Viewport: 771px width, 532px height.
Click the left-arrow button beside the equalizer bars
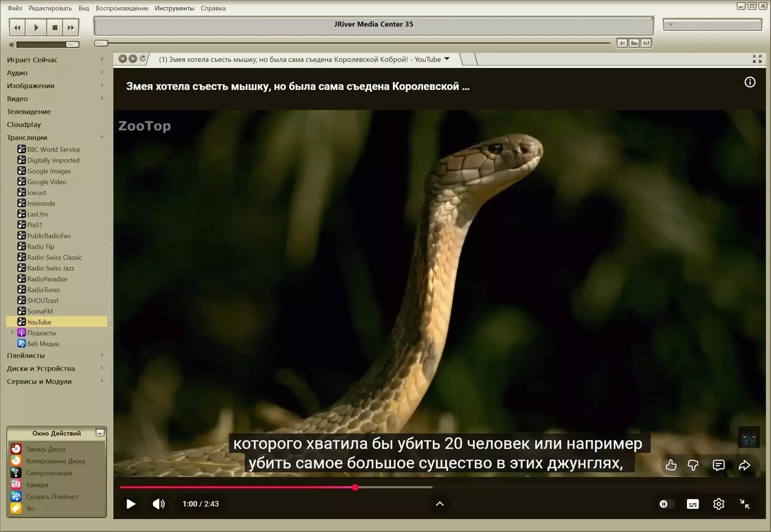coord(622,43)
